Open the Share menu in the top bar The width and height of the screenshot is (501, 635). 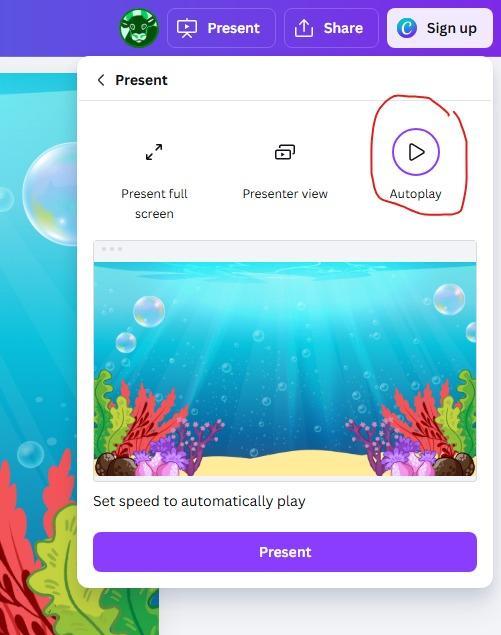[331, 28]
